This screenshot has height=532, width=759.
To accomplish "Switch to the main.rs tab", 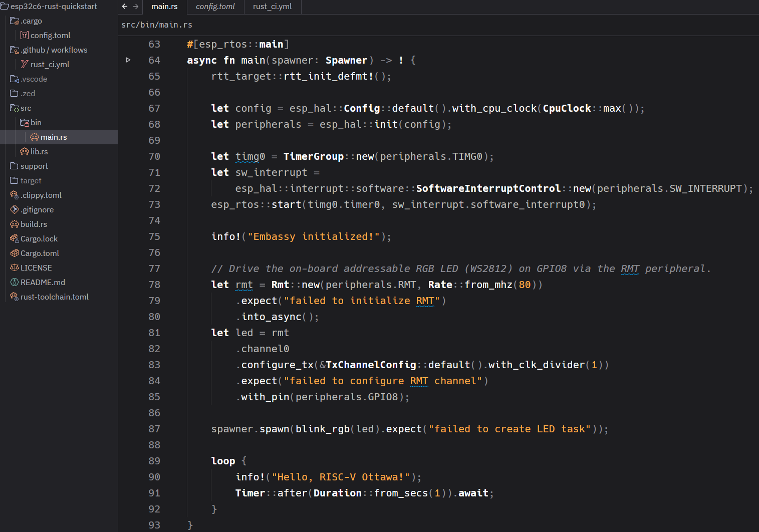I will pos(164,7).
